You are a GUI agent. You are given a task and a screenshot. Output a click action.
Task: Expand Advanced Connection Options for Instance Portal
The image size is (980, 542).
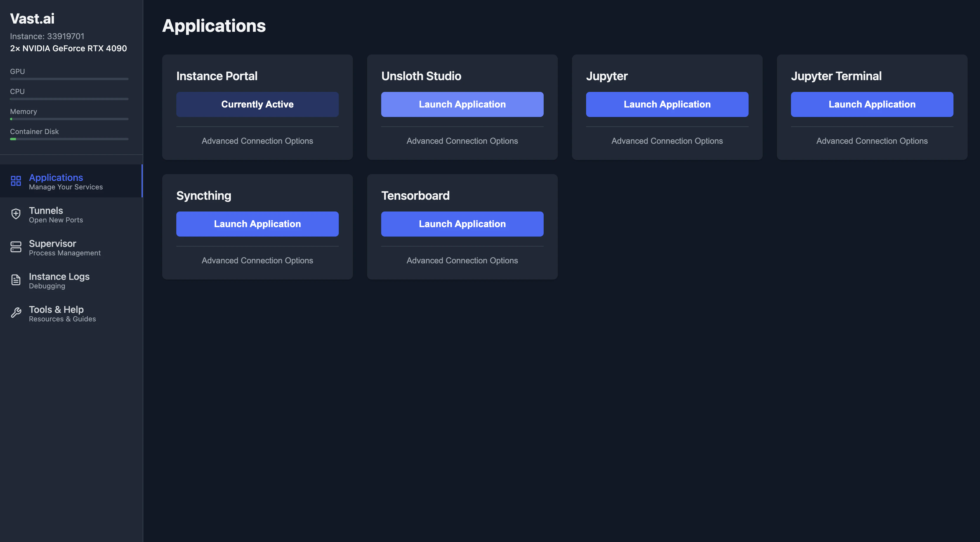click(257, 141)
